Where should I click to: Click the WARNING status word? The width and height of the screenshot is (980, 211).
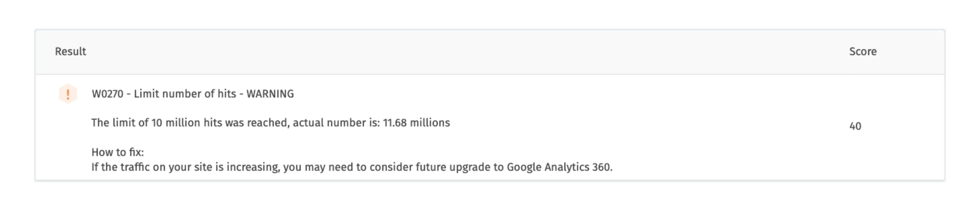tap(270, 94)
